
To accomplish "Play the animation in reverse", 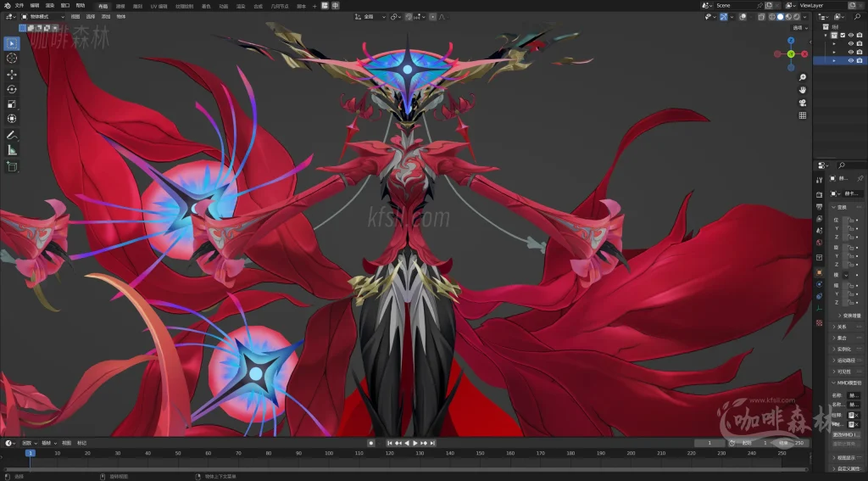I will pos(407,443).
